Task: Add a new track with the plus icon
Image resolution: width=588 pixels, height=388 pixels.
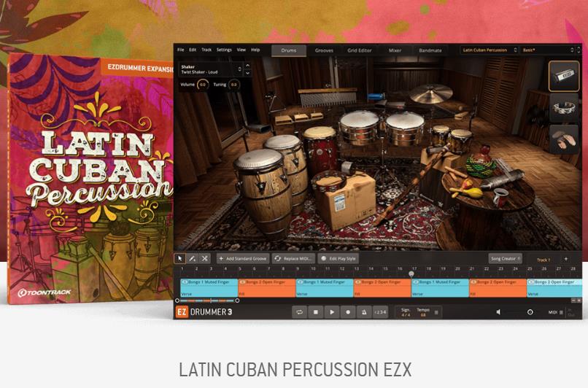Action: point(566,259)
